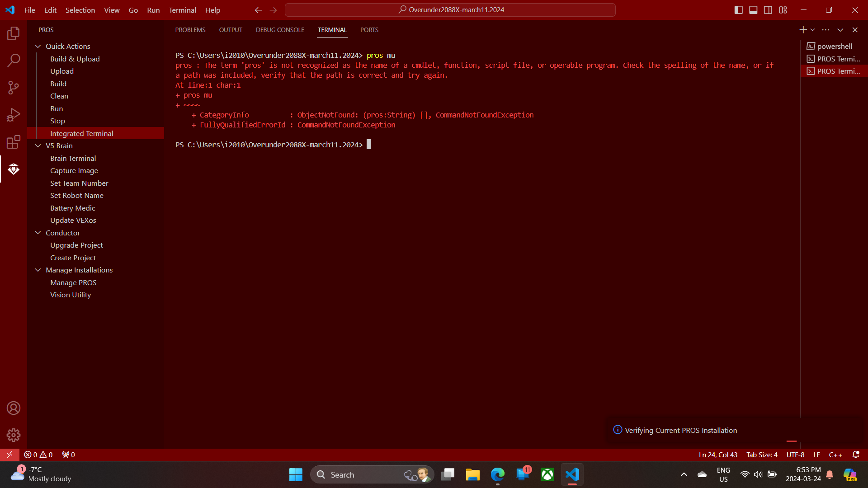Open the Edit menu
This screenshot has height=488, width=868.
[x=50, y=10]
